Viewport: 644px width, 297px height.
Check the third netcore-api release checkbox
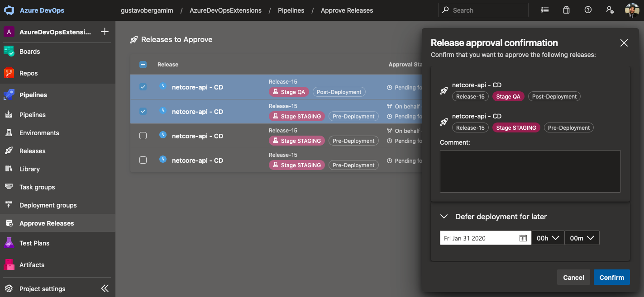point(143,136)
